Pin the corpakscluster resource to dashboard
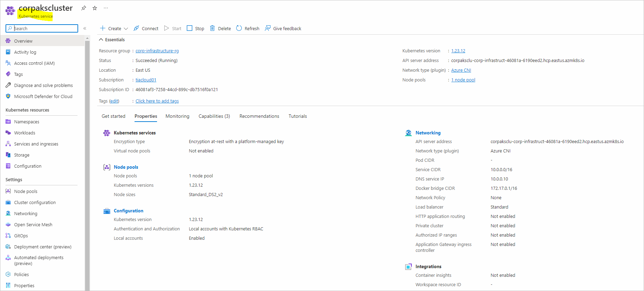The height and width of the screenshot is (291, 644). pyautogui.click(x=84, y=8)
